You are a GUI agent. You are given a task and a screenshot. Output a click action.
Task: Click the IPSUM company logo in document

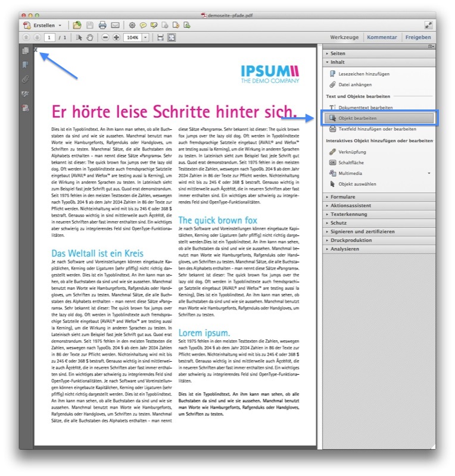coord(270,74)
